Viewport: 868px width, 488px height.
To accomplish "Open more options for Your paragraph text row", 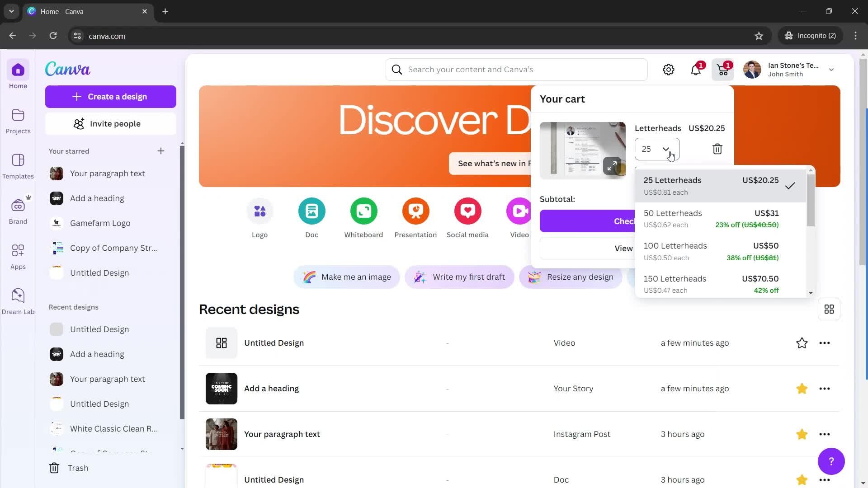I will pyautogui.click(x=825, y=434).
